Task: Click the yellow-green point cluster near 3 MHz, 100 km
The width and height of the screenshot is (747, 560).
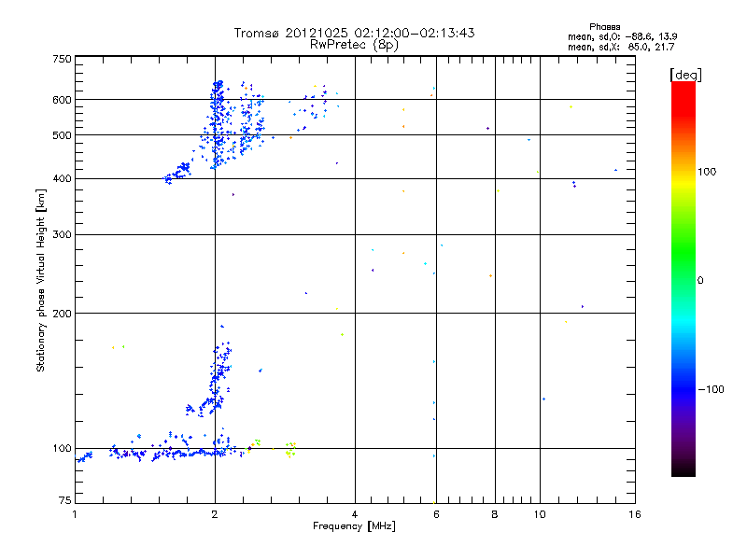Action: click(x=290, y=450)
